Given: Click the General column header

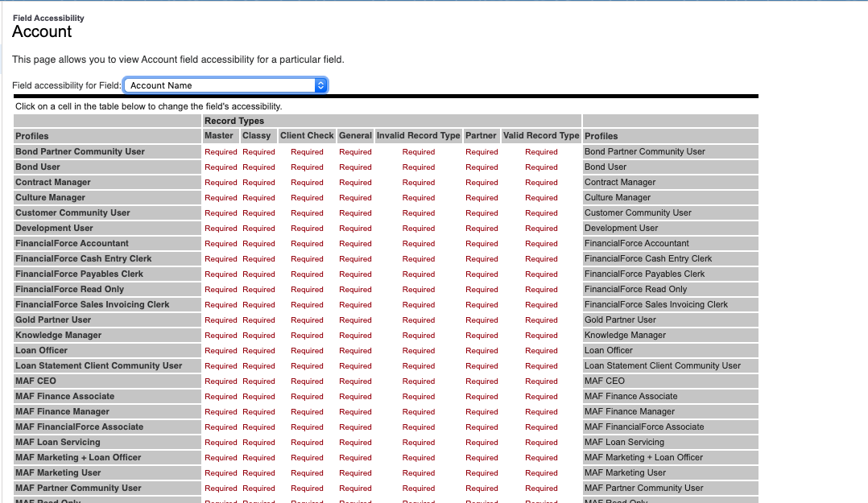Looking at the screenshot, I should tap(355, 135).
